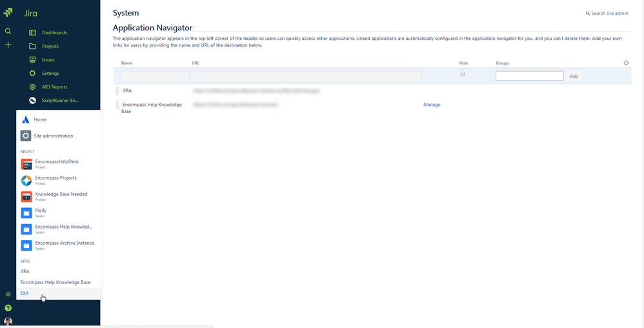
Task: Click the Projects folder icon
Action: pyautogui.click(x=32, y=46)
